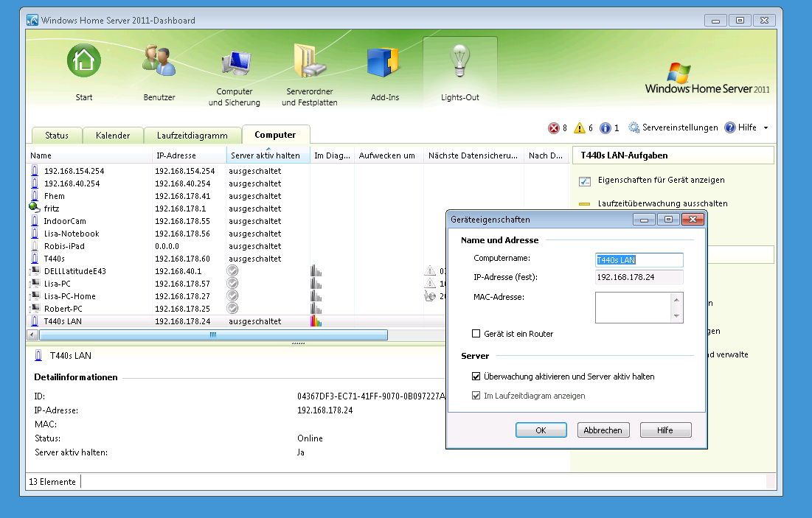Switch to the Status tab
Screen dimensions: 812x518
[x=57, y=136]
